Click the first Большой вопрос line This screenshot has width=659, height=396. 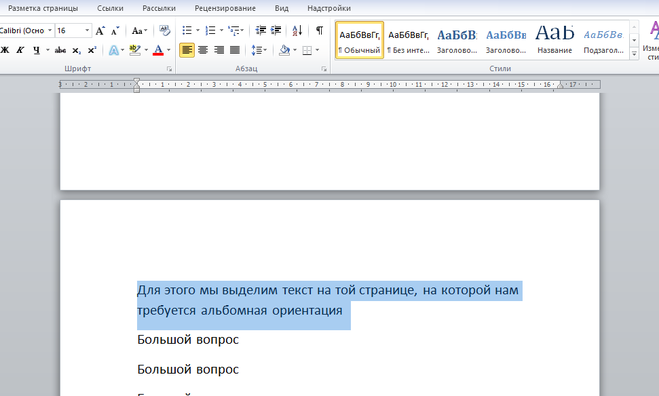tap(188, 339)
